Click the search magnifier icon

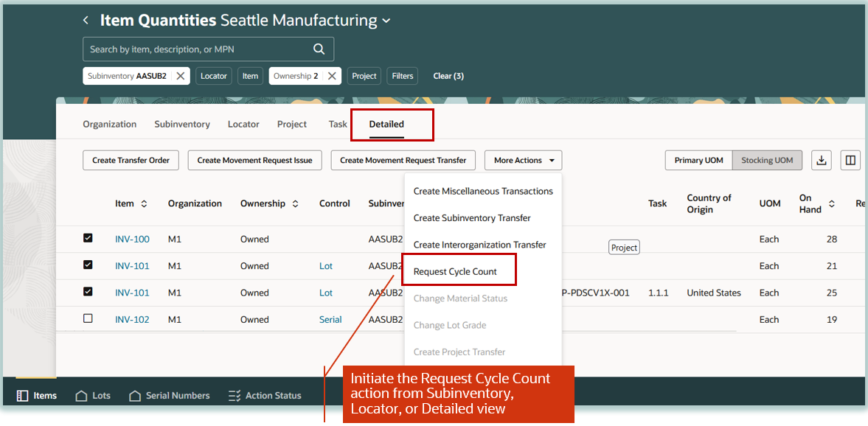pos(319,49)
